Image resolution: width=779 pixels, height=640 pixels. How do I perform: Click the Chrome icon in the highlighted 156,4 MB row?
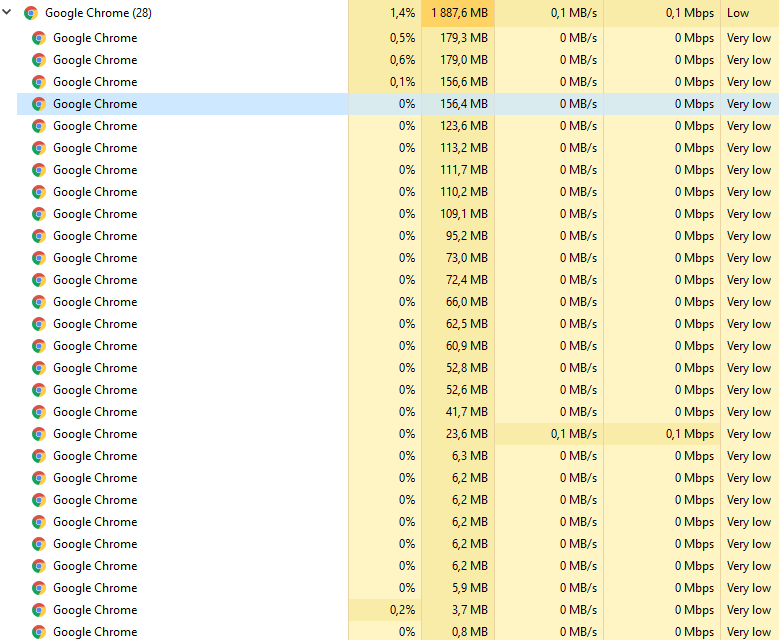pos(39,104)
